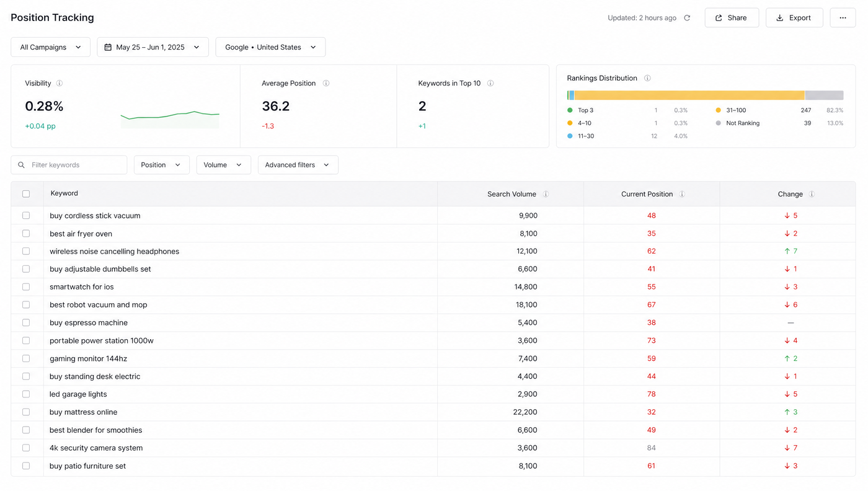This screenshot has width=868, height=491.
Task: Click the refresh icon beside Updated time
Action: point(687,18)
